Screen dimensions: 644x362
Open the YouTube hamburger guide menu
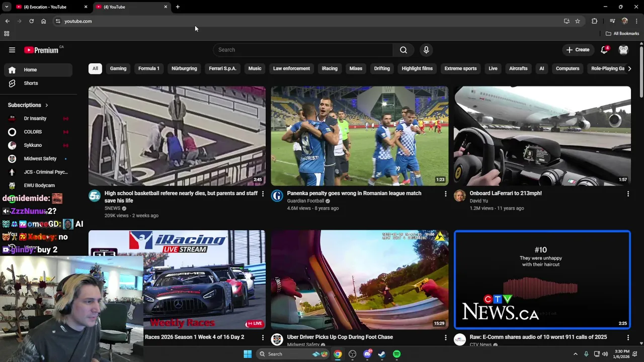click(x=12, y=50)
